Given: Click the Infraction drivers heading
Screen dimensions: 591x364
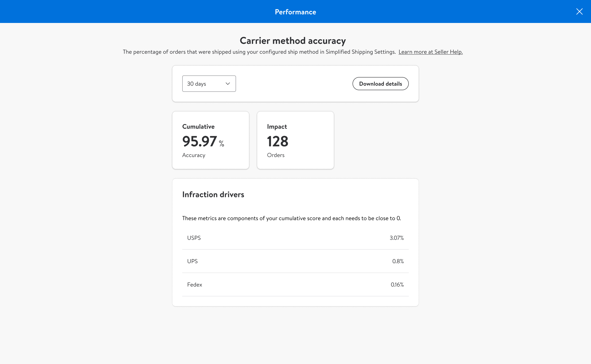Looking at the screenshot, I should [x=213, y=195].
